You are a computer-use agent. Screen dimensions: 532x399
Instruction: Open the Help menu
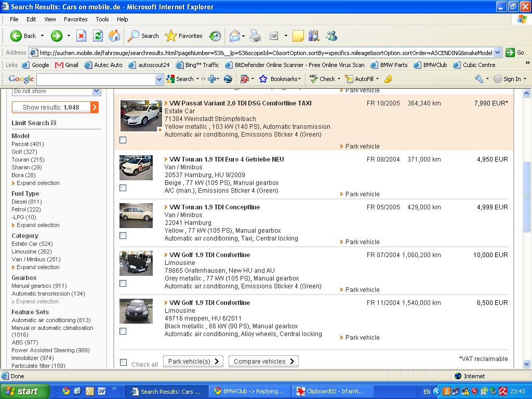(x=123, y=19)
